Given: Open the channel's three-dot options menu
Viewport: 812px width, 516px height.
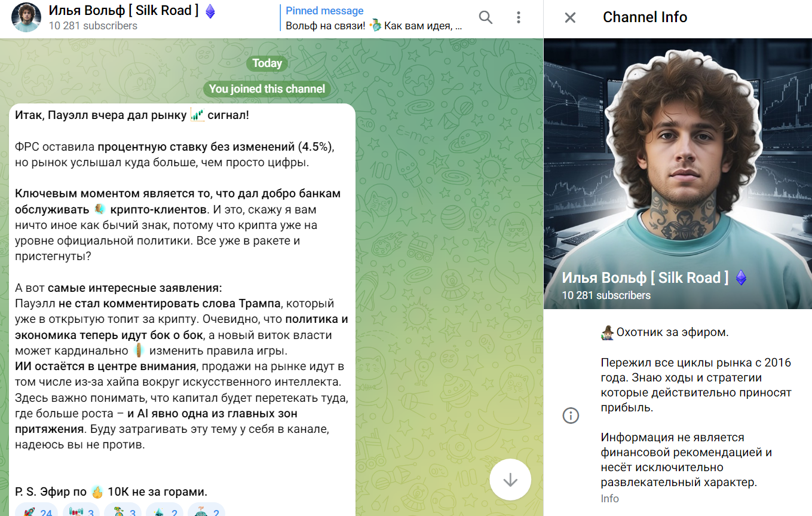Looking at the screenshot, I should pos(518,17).
